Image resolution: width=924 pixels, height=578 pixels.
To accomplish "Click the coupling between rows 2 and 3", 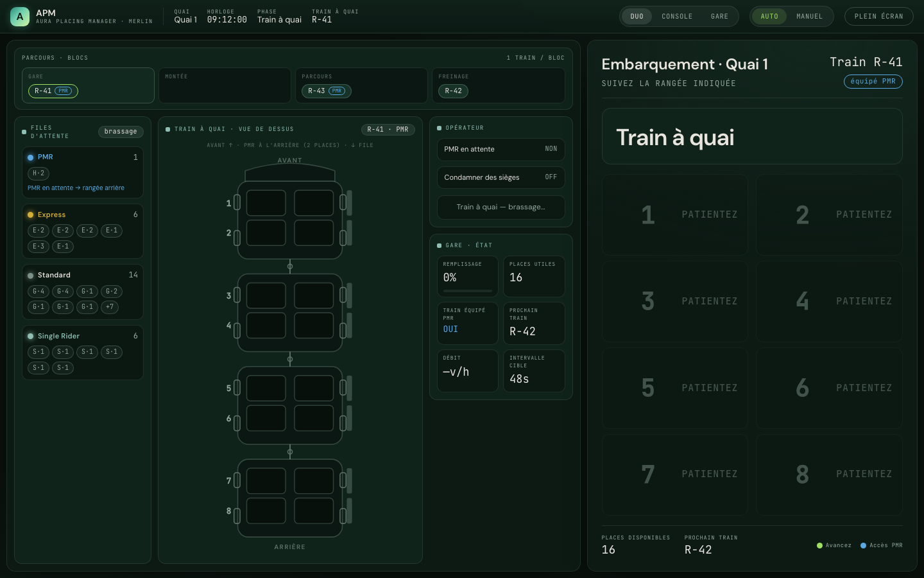I will (290, 267).
